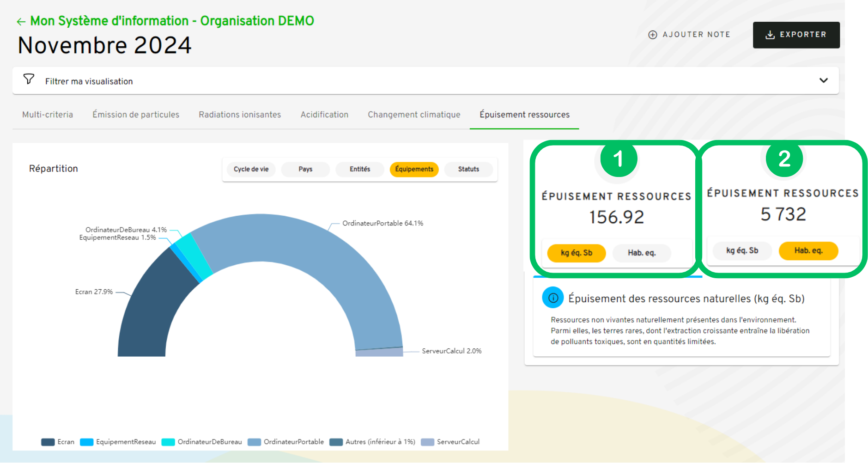Click the ServeurCalcul chart segment

coord(379,352)
